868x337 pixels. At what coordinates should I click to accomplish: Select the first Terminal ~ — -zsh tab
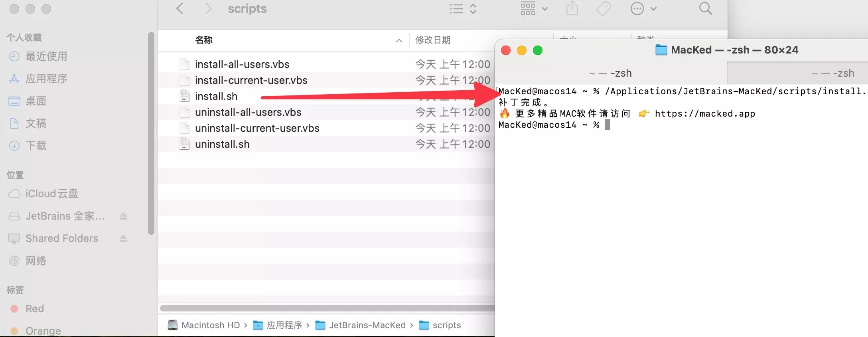click(x=611, y=73)
